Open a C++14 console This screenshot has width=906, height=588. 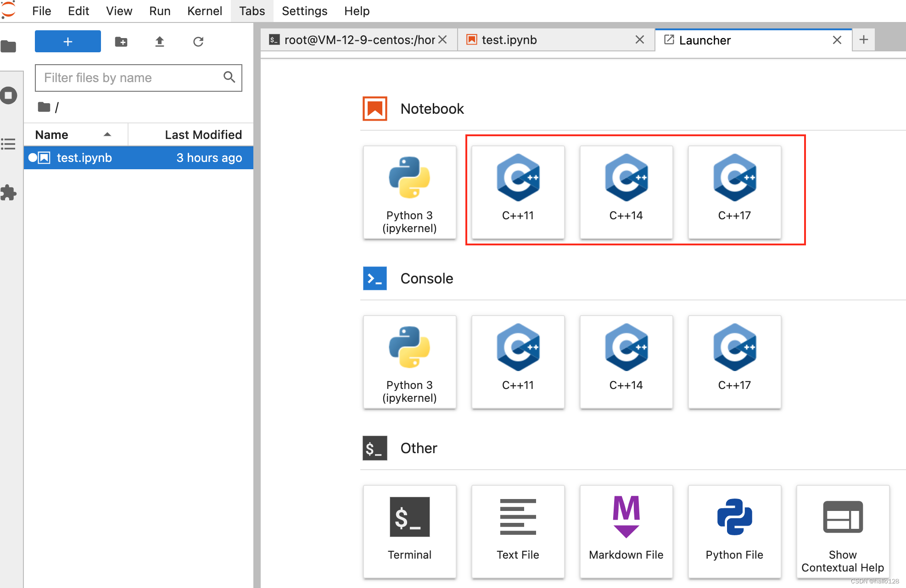coord(626,361)
